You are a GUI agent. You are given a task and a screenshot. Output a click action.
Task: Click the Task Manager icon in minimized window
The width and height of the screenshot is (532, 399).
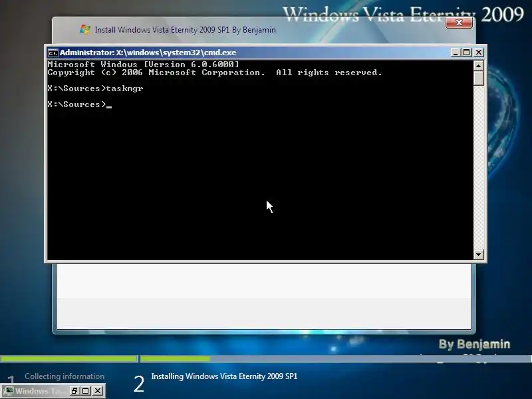pos(9,391)
